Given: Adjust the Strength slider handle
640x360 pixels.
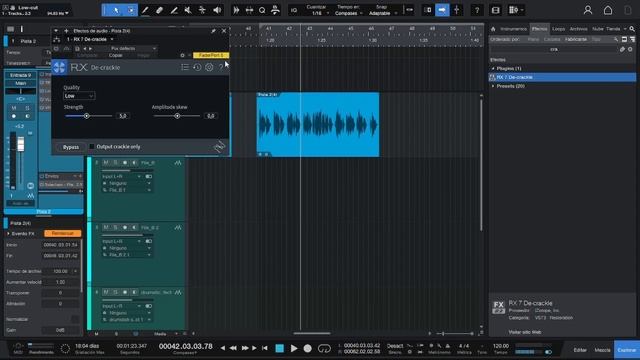Looking at the screenshot, I should (x=87, y=116).
